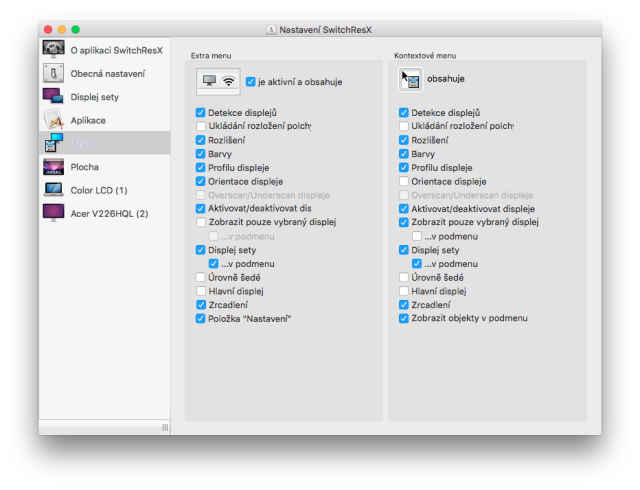Click the Kontextové menu cursor icon
The width and height of the screenshot is (640, 490).
410,79
